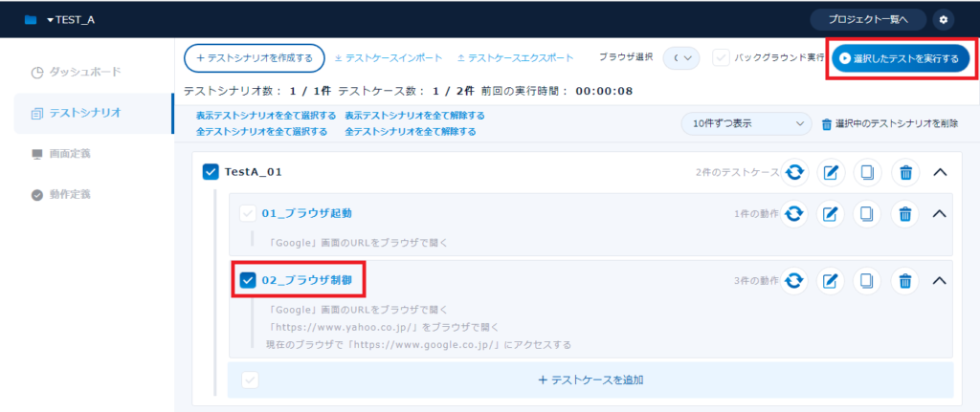Click the folder icon beside TEST_A
The width and height of the screenshot is (980, 412).
click(x=30, y=20)
